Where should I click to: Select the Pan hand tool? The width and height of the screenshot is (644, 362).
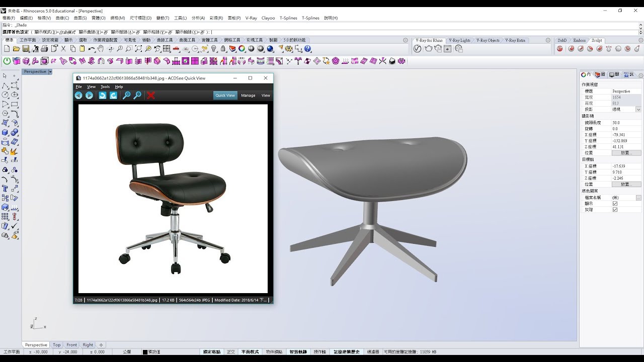coord(101,49)
